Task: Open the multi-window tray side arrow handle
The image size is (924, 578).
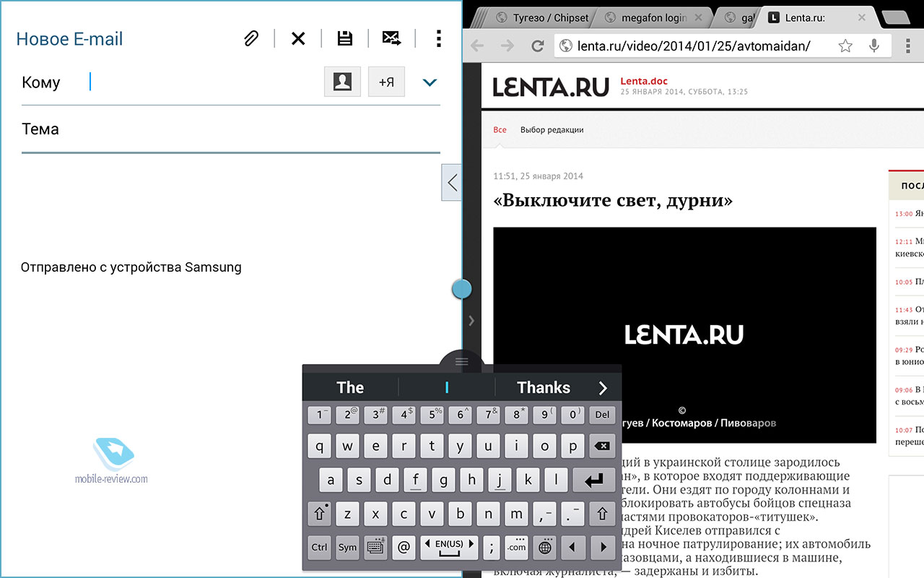Action: click(x=451, y=182)
